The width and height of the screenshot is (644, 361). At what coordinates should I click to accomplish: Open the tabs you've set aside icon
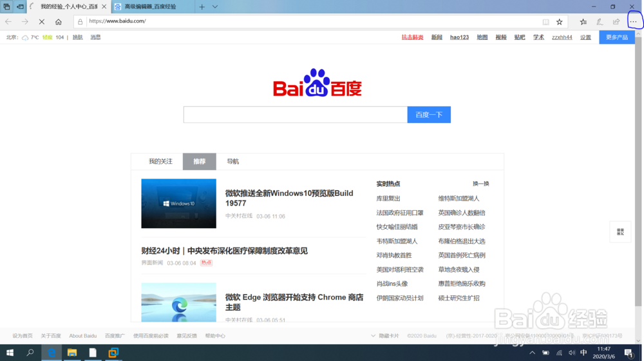(x=6, y=6)
